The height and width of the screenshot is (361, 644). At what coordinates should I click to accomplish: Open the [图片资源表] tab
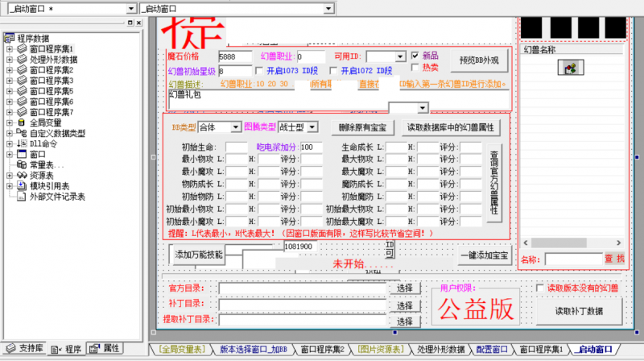(381, 350)
